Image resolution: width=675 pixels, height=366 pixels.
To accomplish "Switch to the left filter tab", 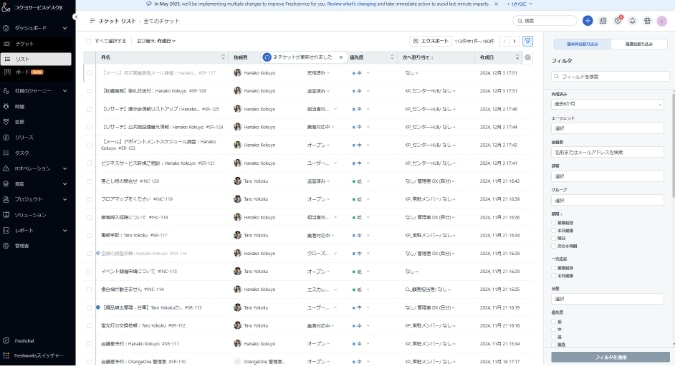I will 582,44.
